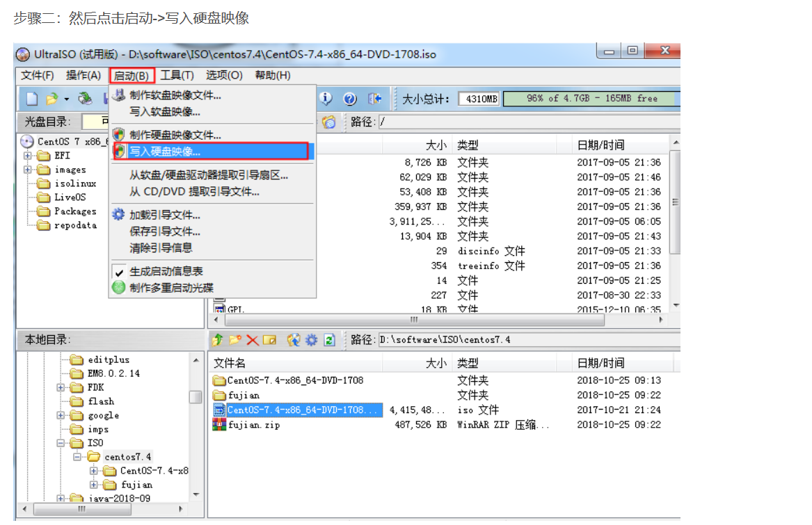Click the new folder icon in local toolbar
Viewport: 812px width, 525px height.
(235, 340)
